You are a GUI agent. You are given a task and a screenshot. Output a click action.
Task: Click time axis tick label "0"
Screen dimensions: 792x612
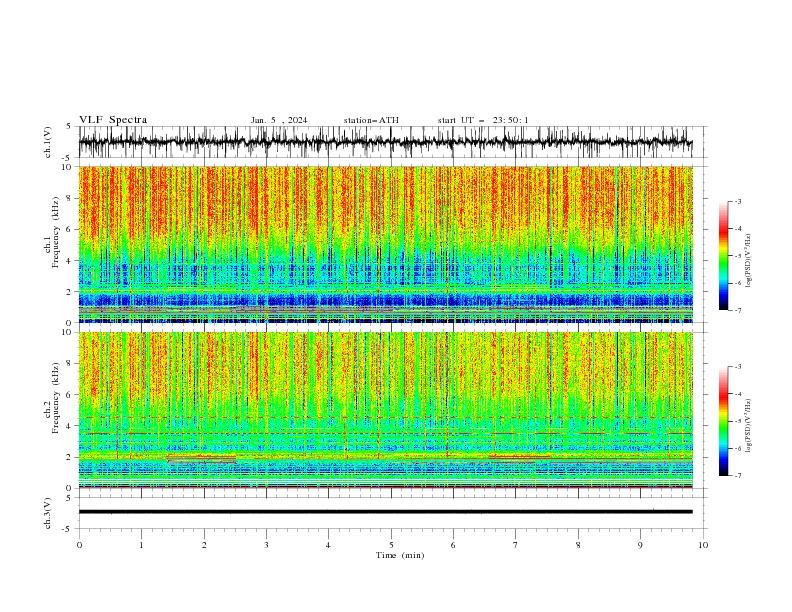(x=79, y=545)
